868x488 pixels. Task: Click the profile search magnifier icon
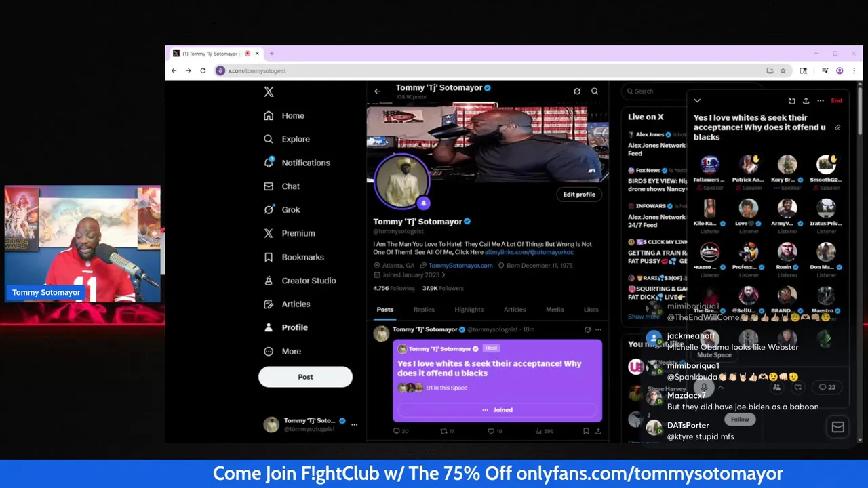(595, 91)
